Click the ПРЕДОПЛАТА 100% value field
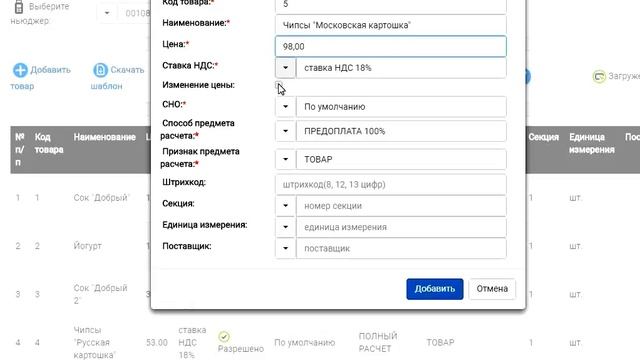Screen dimensions: 640x360 coord(401,131)
